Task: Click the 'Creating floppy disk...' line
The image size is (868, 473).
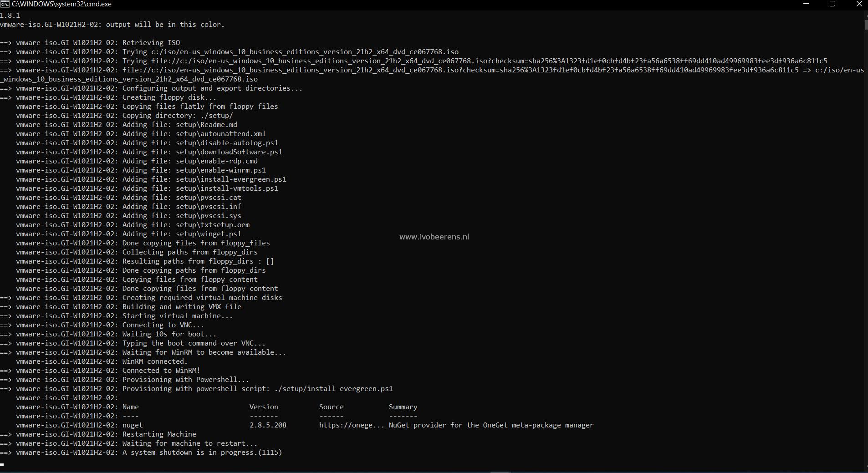Action: click(x=169, y=97)
